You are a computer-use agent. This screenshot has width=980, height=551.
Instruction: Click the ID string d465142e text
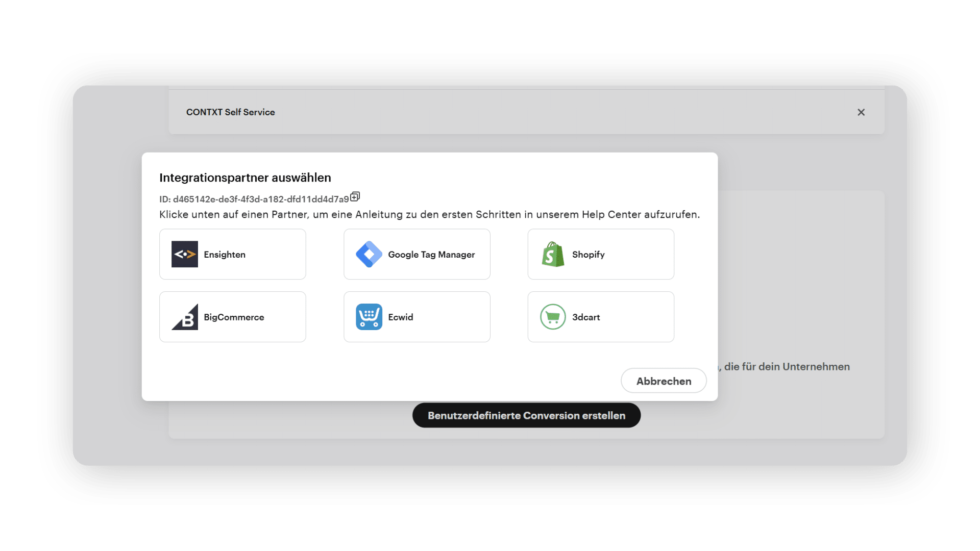point(260,199)
